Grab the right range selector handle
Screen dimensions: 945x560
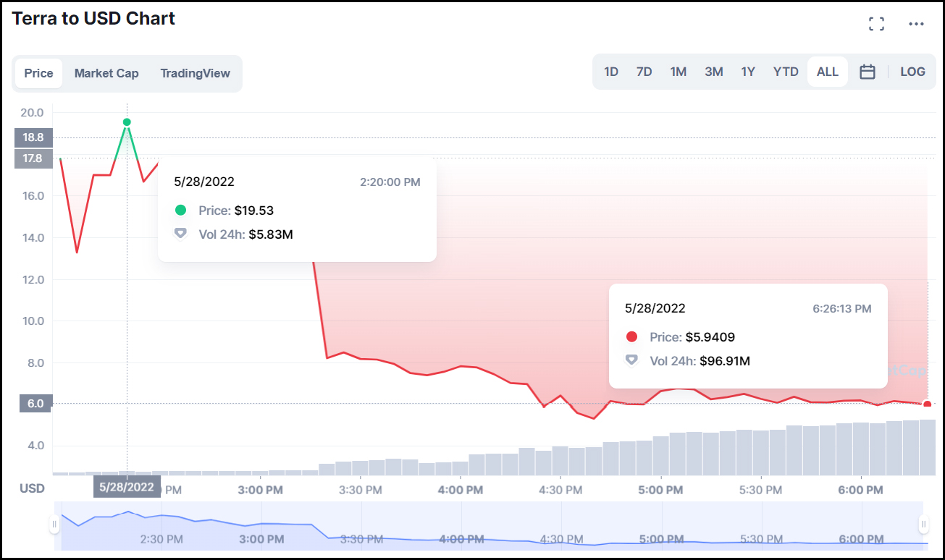(923, 524)
